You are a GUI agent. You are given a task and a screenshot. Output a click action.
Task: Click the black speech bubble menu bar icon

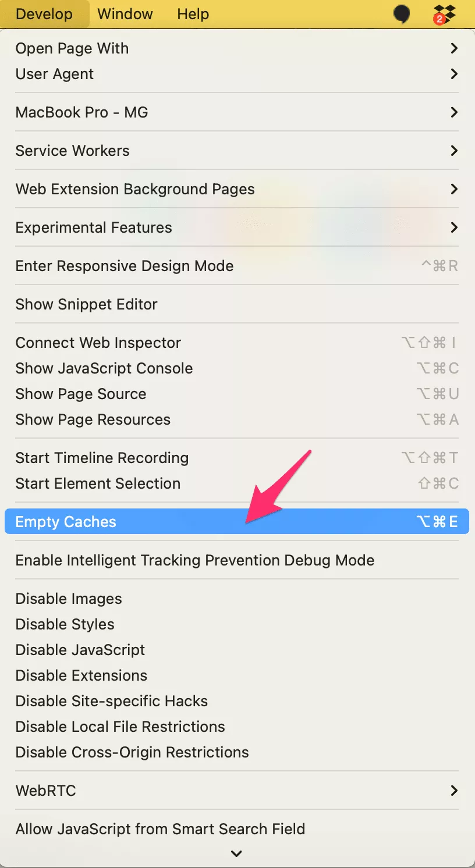(x=402, y=14)
